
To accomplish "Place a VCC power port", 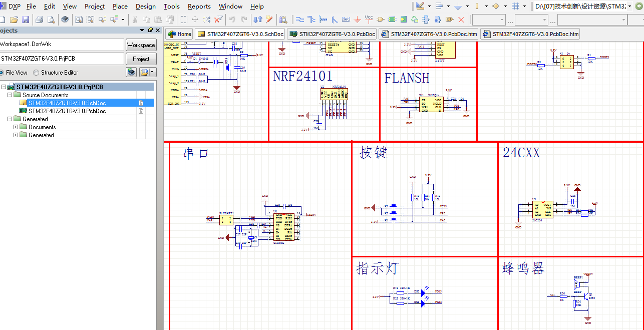I will 369,20.
